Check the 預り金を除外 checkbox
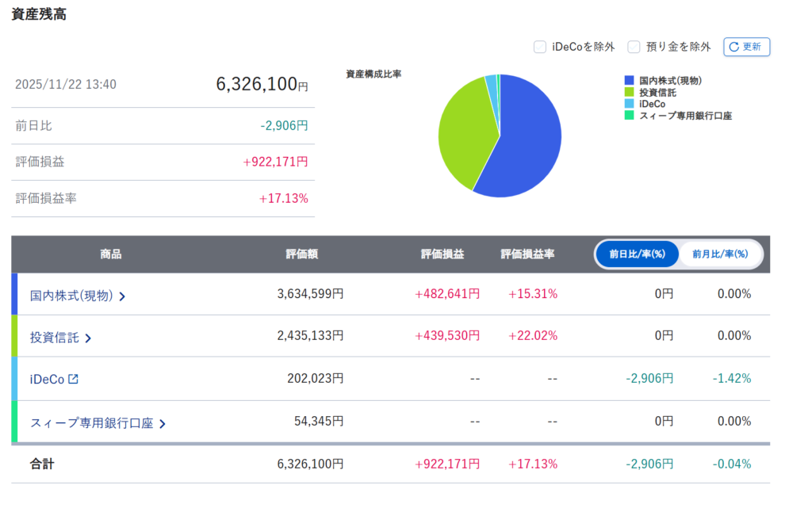 [x=634, y=47]
